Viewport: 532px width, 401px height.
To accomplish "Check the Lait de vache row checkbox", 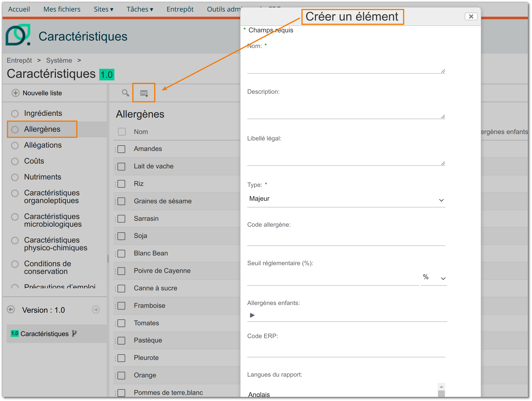I will (x=121, y=167).
